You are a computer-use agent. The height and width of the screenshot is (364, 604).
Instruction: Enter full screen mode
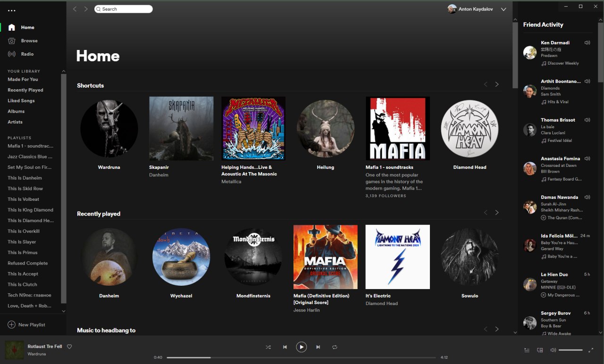point(591,350)
